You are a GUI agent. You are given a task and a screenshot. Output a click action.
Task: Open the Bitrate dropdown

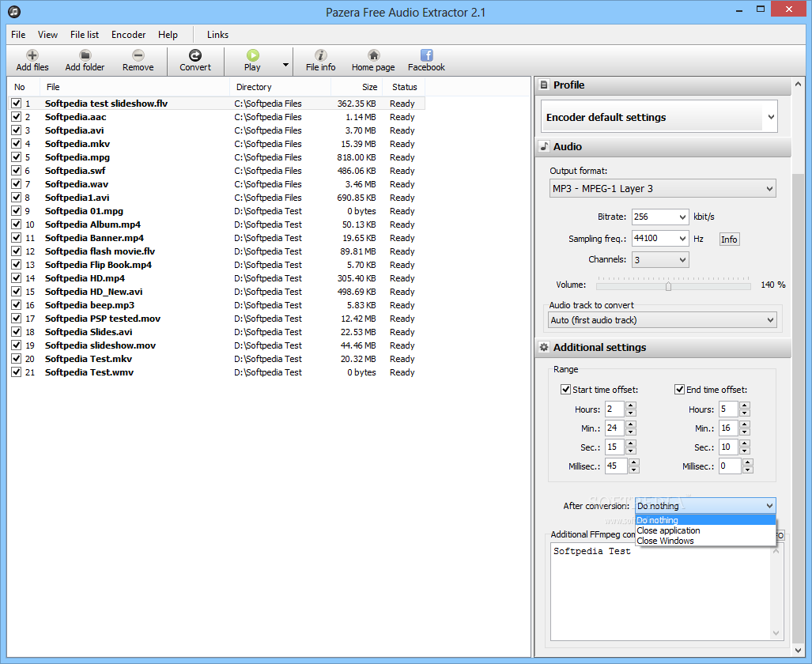(682, 217)
